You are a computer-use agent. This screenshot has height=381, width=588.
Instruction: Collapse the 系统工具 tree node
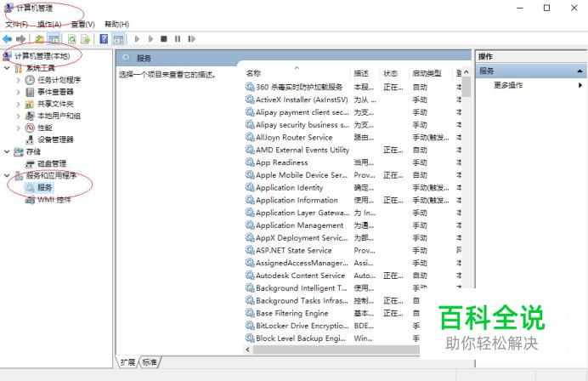[x=7, y=68]
